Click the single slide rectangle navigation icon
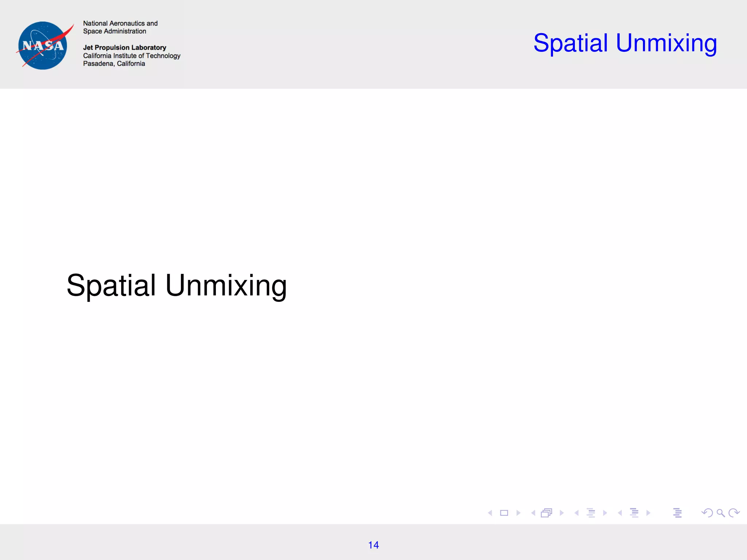This screenshot has width=747, height=560. (504, 513)
